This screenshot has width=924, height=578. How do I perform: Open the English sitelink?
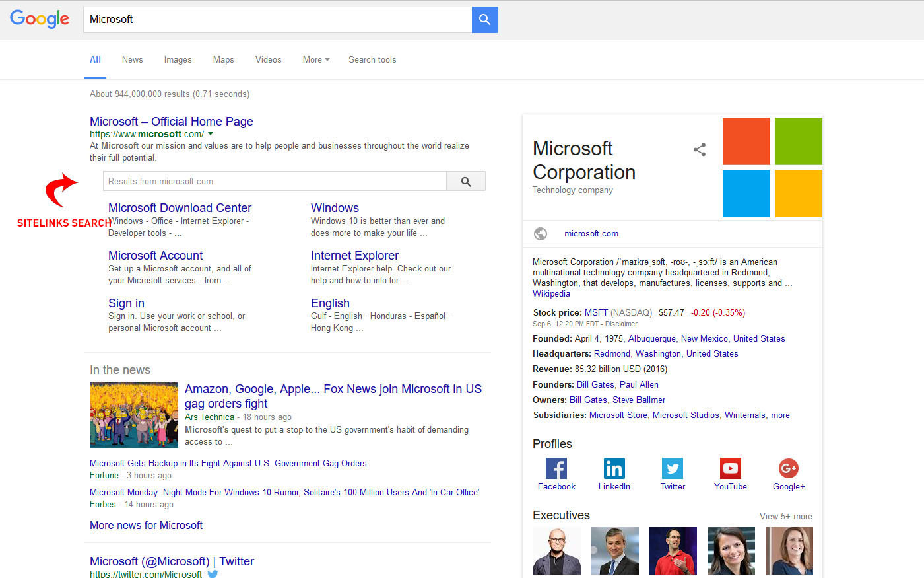pyautogui.click(x=330, y=303)
